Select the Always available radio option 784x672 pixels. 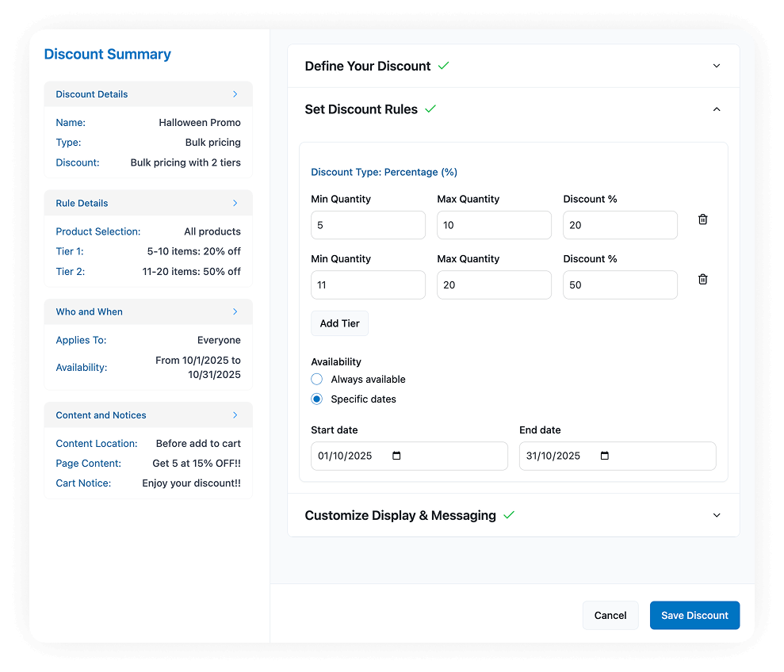point(317,380)
